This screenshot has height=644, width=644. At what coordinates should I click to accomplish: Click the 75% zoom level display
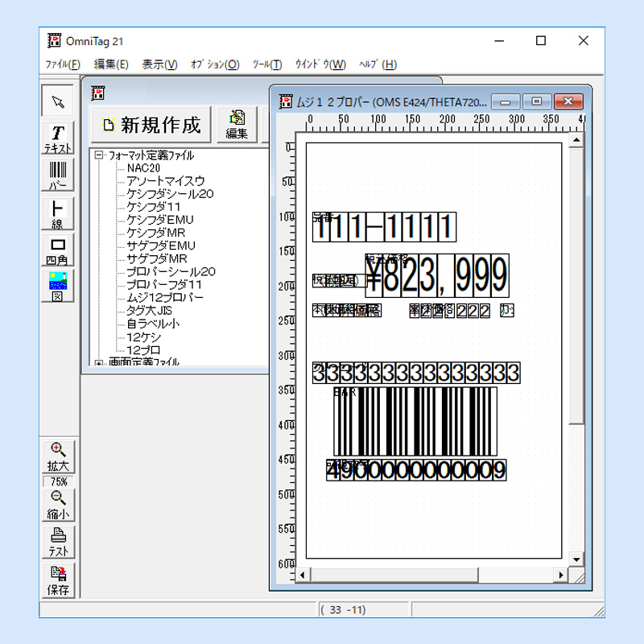click(x=58, y=481)
